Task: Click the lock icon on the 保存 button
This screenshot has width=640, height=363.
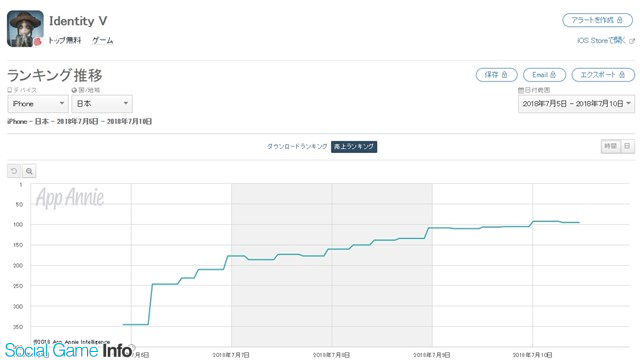Action: point(504,75)
